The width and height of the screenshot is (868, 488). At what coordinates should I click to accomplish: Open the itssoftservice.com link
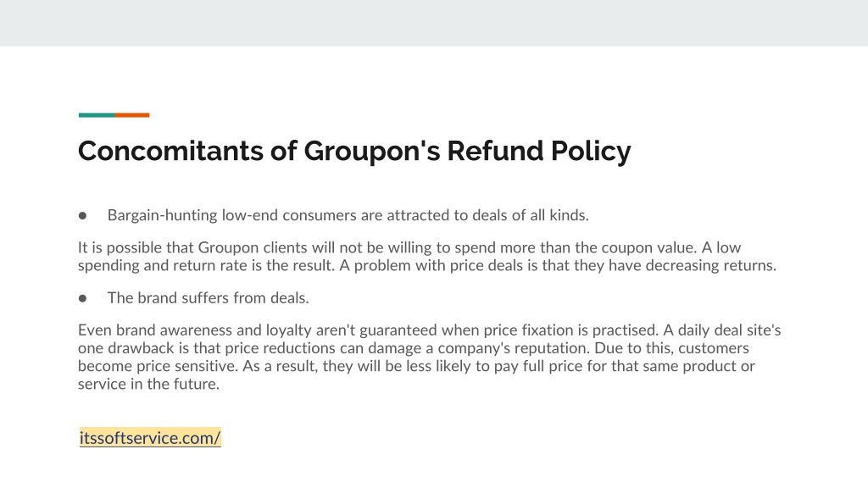coord(150,438)
